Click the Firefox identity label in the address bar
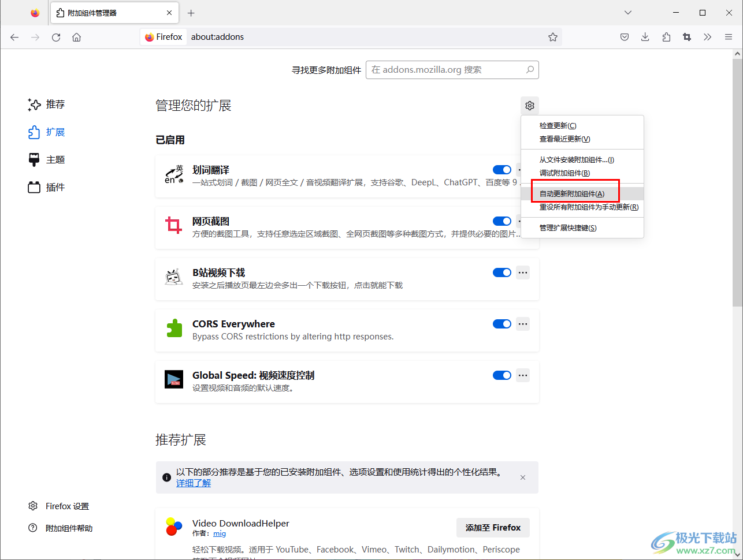This screenshot has height=560, width=743. (164, 37)
